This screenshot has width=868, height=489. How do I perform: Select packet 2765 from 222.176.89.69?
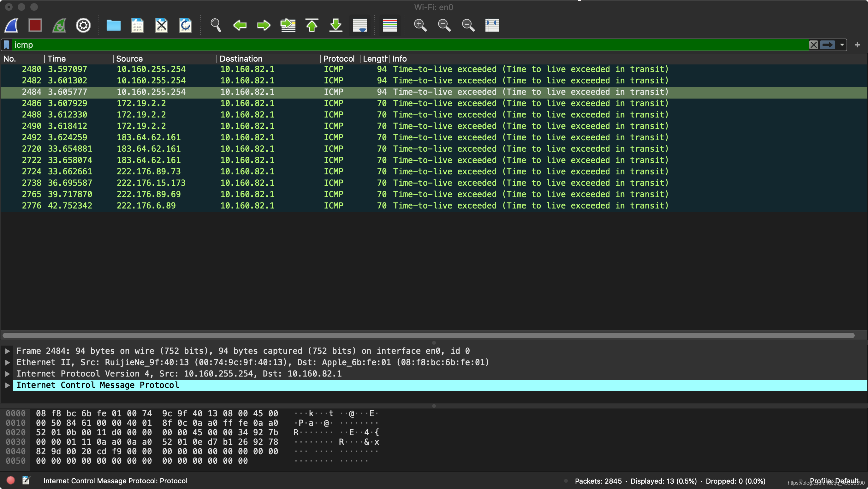pyautogui.click(x=434, y=194)
